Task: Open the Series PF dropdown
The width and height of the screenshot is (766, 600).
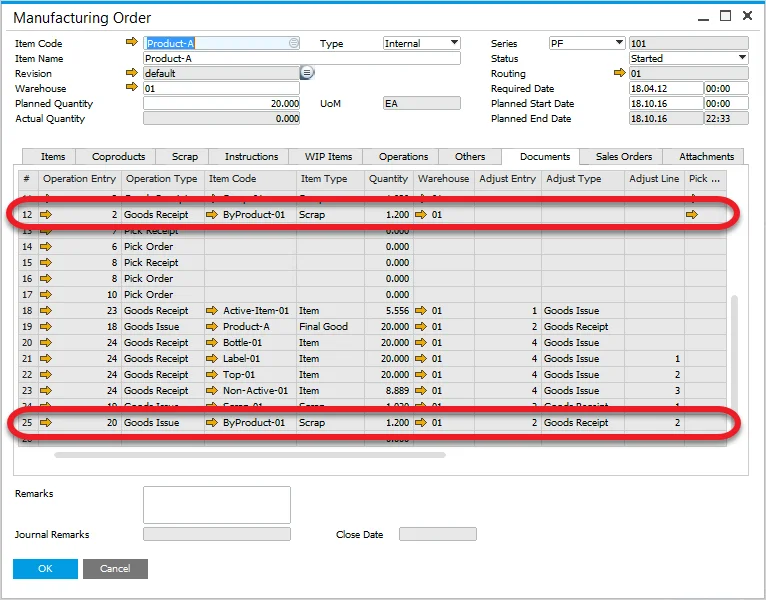Action: click(618, 43)
